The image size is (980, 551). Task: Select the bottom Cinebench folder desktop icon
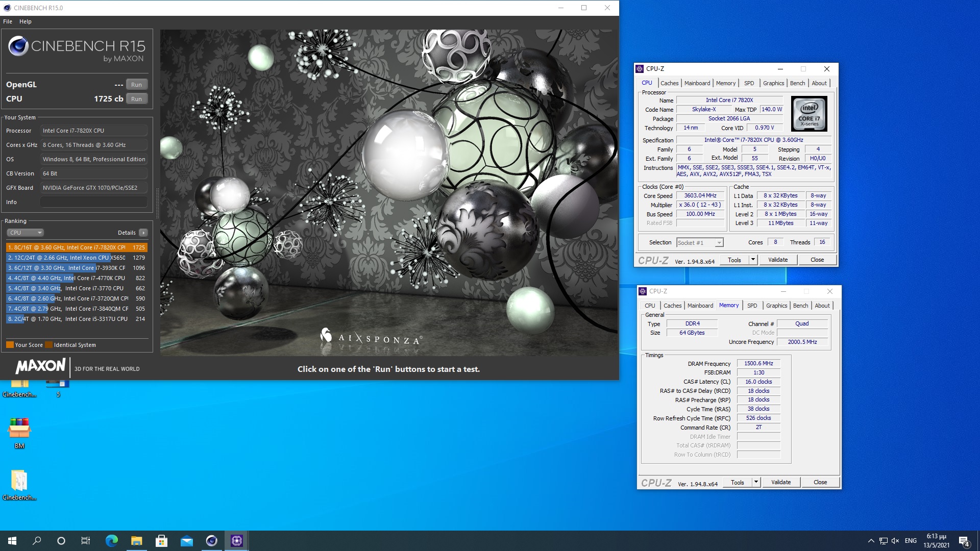coord(19,485)
